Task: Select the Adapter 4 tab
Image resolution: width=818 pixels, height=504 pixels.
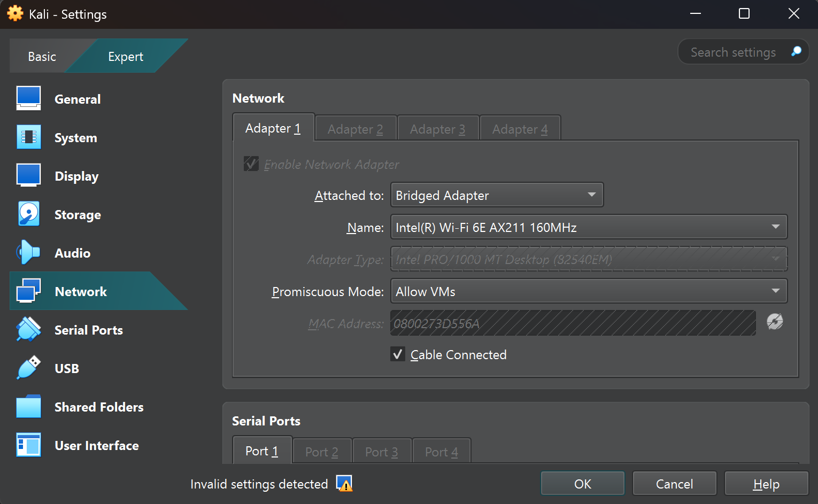Action: click(x=520, y=129)
